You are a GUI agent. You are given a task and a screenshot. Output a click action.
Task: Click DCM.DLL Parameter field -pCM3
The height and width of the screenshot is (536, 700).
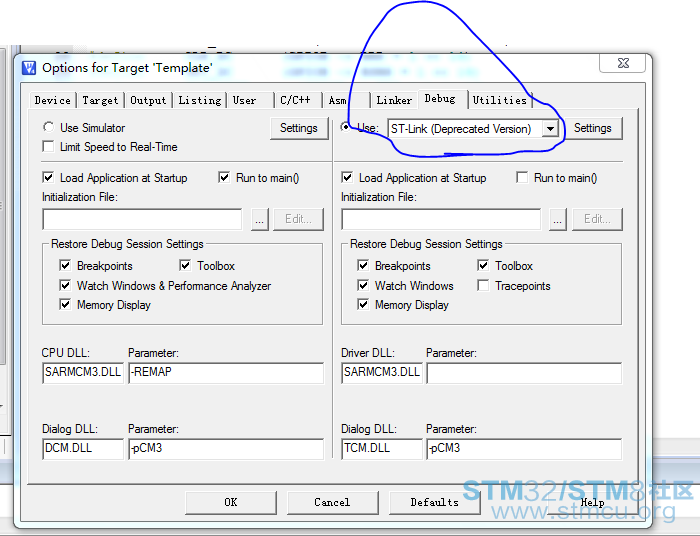(226, 449)
